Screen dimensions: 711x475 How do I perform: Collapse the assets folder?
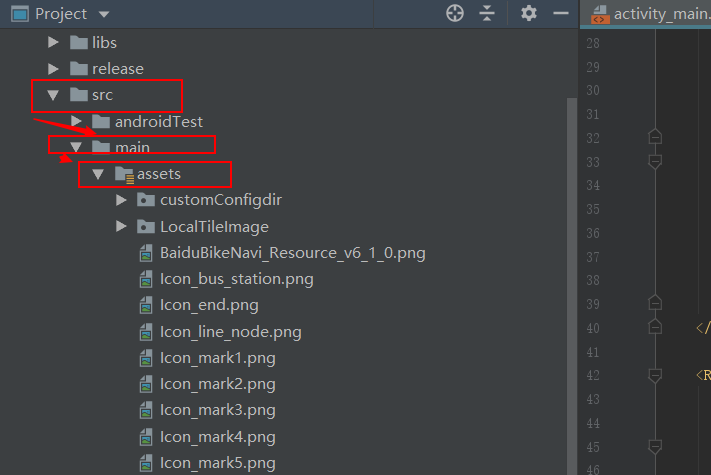[98, 174]
